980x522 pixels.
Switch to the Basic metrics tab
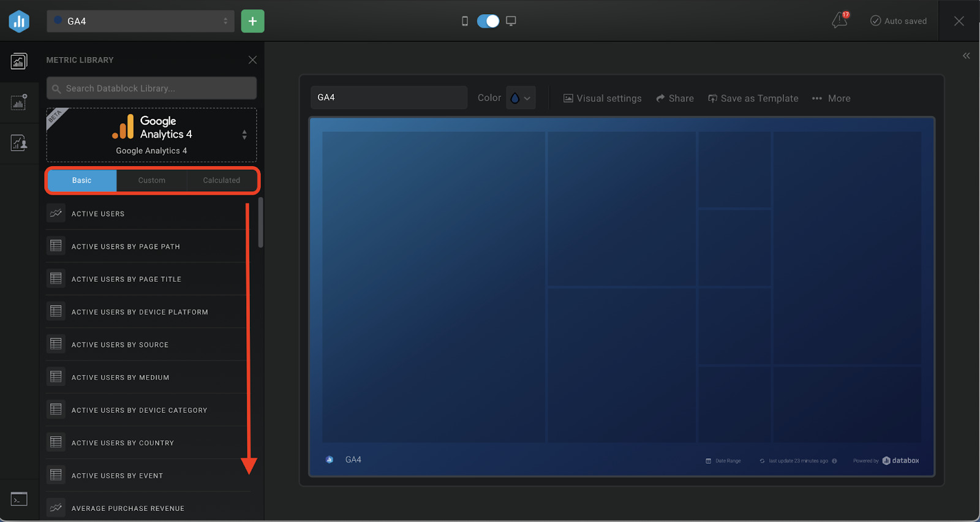82,180
